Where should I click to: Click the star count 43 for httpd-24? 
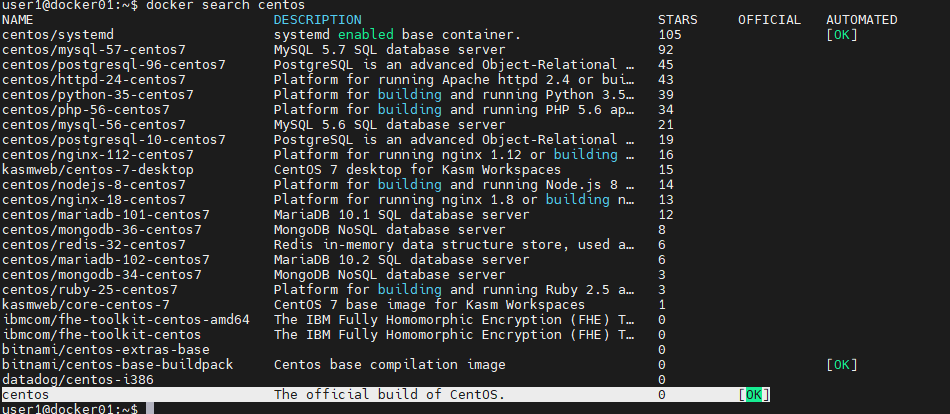coord(666,80)
